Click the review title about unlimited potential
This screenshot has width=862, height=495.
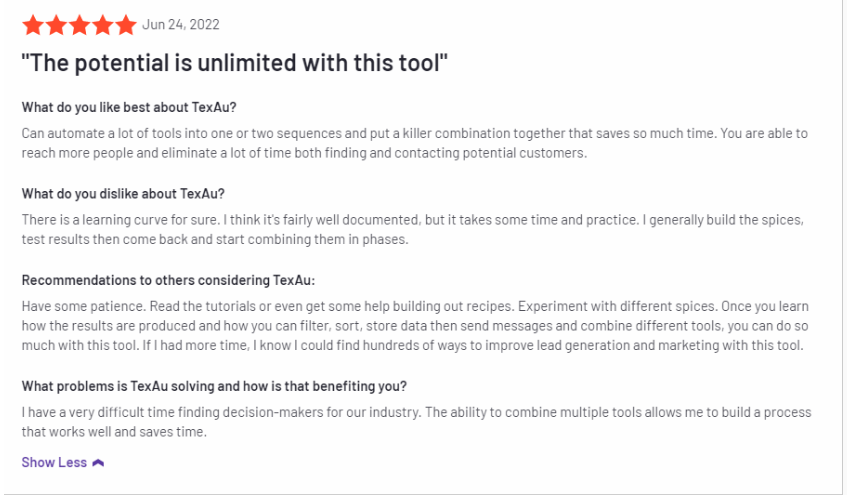tap(235, 63)
